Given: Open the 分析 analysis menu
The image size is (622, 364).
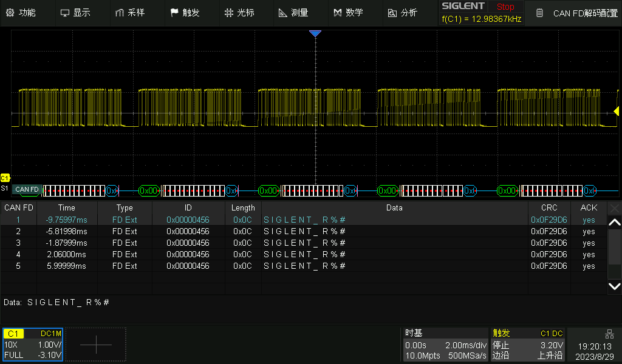Looking at the screenshot, I should tap(402, 13).
